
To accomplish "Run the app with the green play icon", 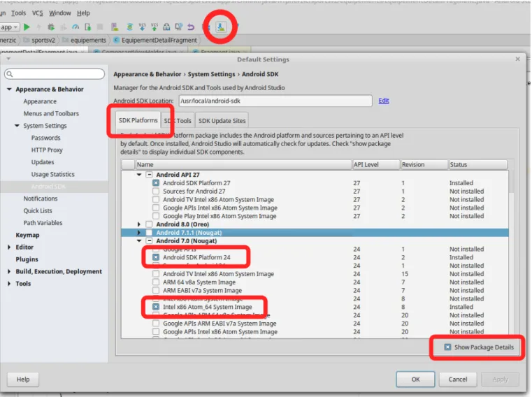I will point(27,27).
